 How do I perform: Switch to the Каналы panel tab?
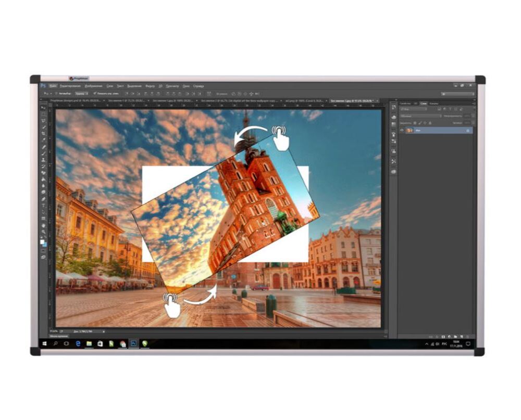tap(434, 104)
